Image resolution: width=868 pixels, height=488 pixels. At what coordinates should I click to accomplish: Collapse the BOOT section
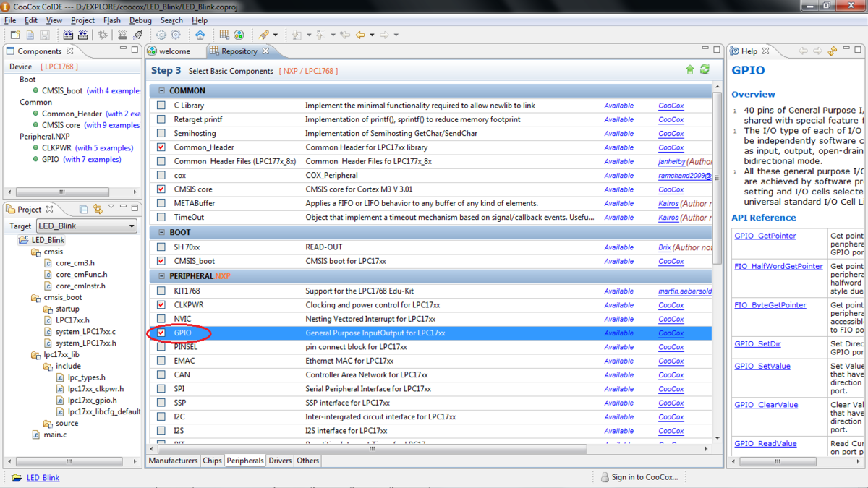point(161,233)
